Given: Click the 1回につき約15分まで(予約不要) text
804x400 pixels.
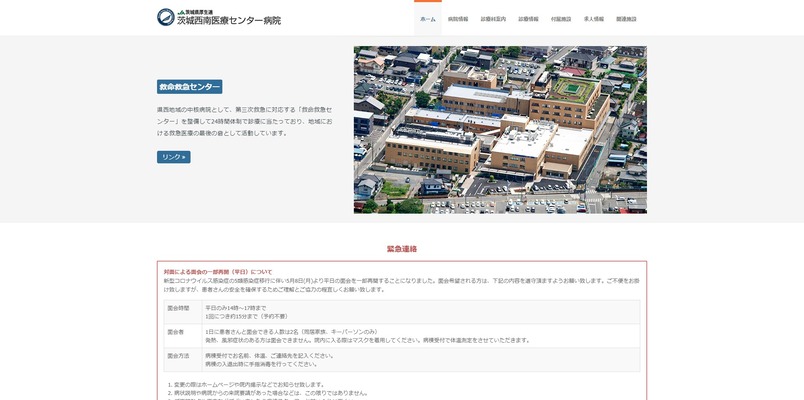Looking at the screenshot, I should [x=247, y=316].
